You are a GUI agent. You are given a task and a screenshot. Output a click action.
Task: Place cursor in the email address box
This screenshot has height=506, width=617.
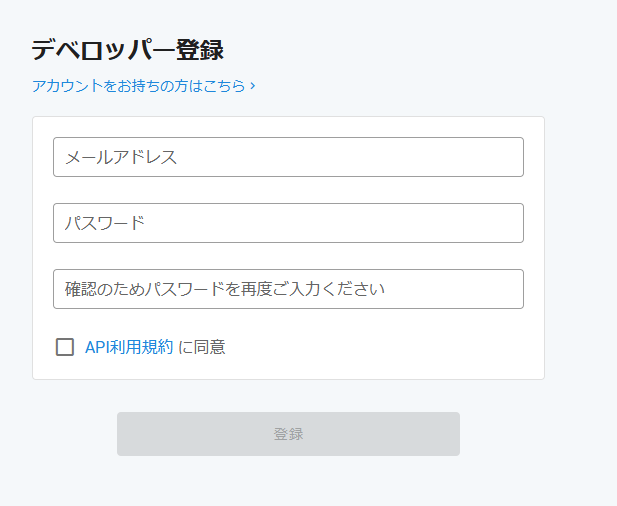pyautogui.click(x=288, y=157)
